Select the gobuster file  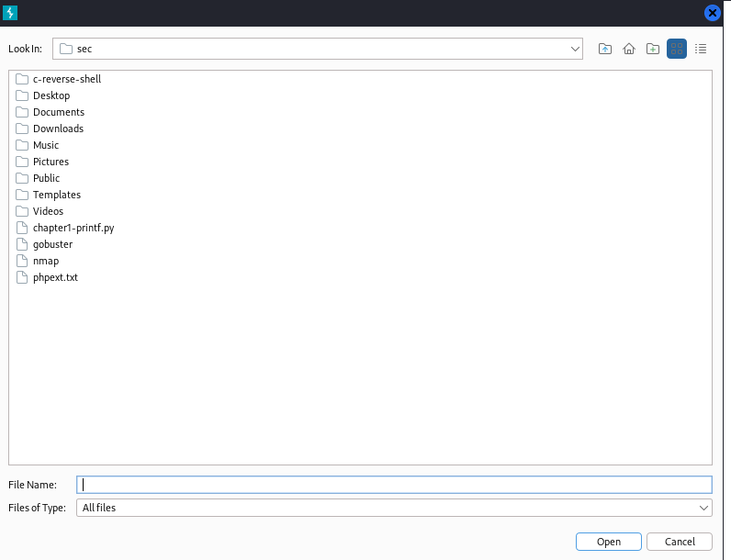pyautogui.click(x=52, y=244)
